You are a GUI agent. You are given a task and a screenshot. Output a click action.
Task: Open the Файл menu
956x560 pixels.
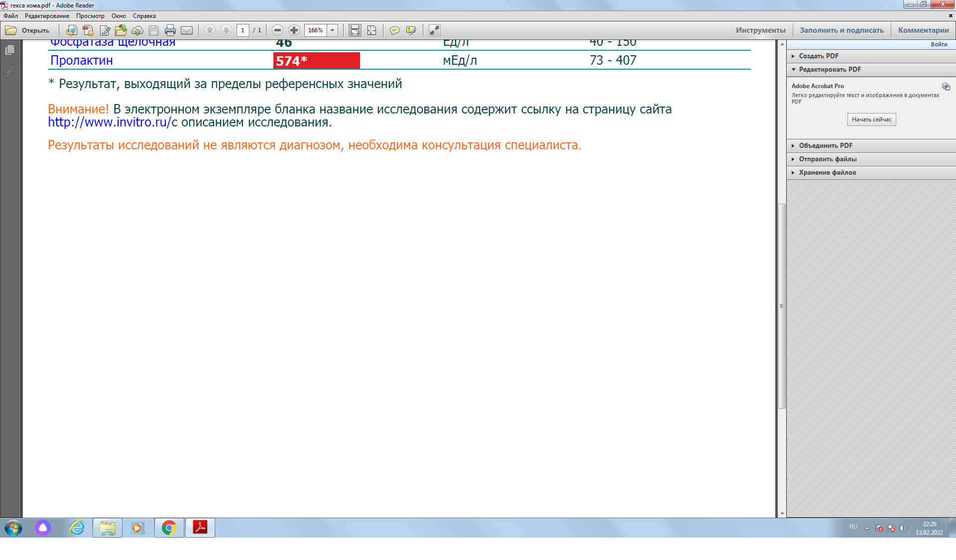(10, 16)
